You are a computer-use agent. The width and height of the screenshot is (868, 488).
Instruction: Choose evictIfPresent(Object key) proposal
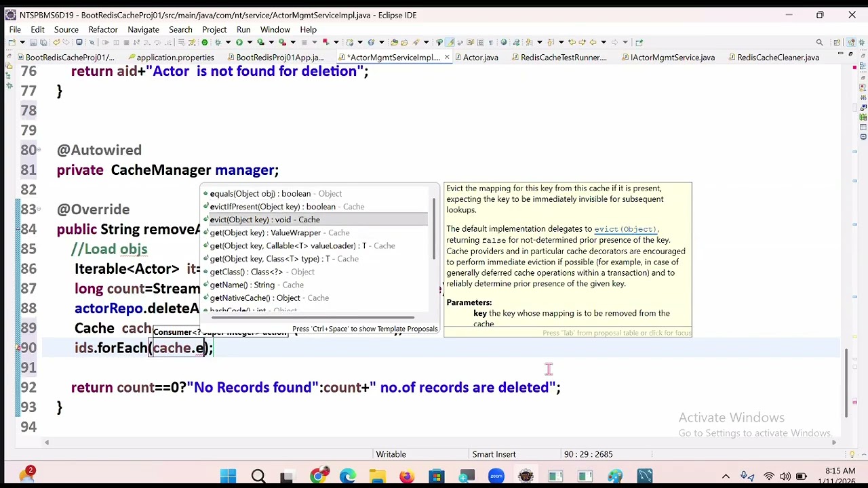click(x=315, y=207)
